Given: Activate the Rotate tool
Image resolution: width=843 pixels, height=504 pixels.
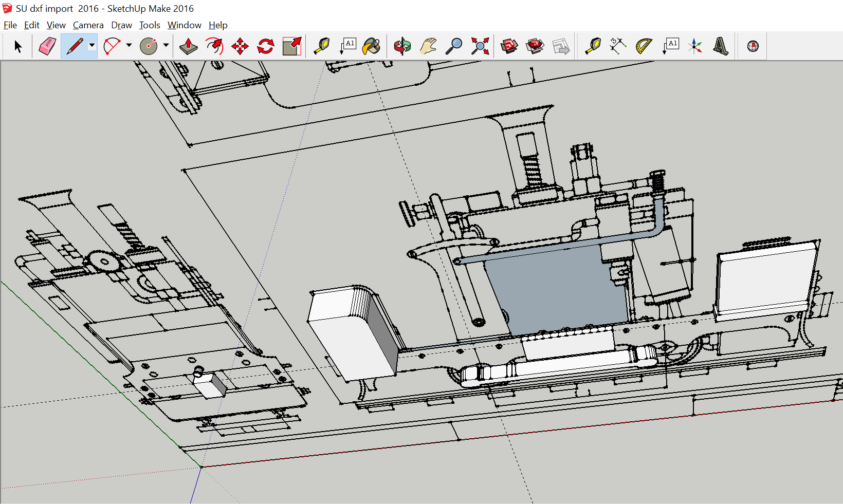Looking at the screenshot, I should [266, 46].
